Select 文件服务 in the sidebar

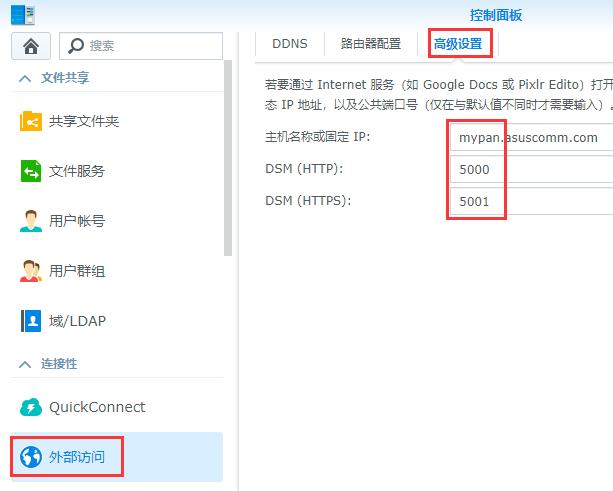coord(117,171)
